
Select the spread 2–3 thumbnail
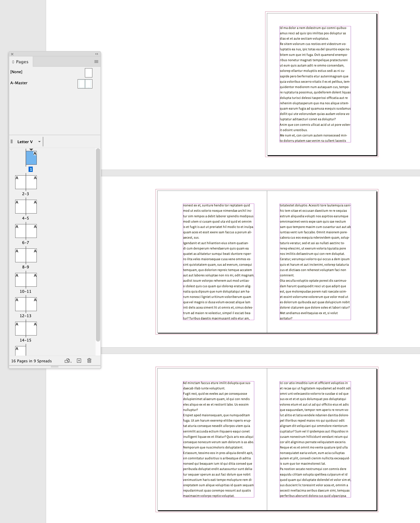tap(26, 182)
